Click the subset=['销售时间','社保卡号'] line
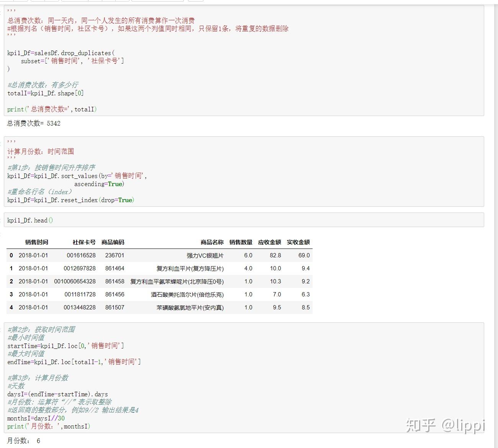This screenshot has height=448, width=498. tap(72, 61)
